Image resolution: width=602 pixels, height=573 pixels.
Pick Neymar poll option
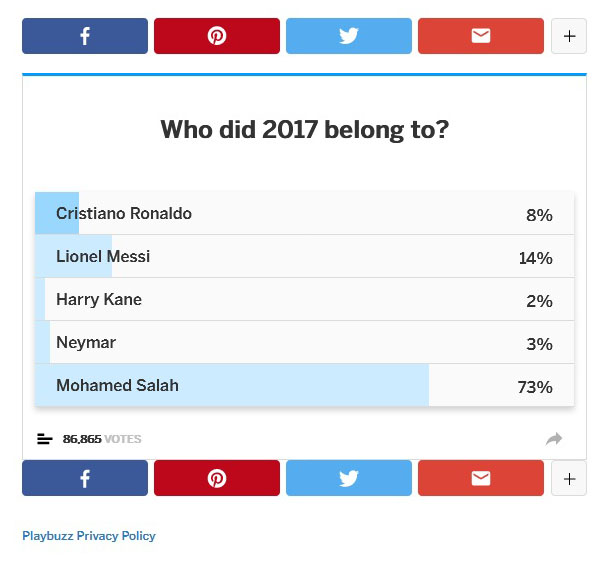point(305,342)
